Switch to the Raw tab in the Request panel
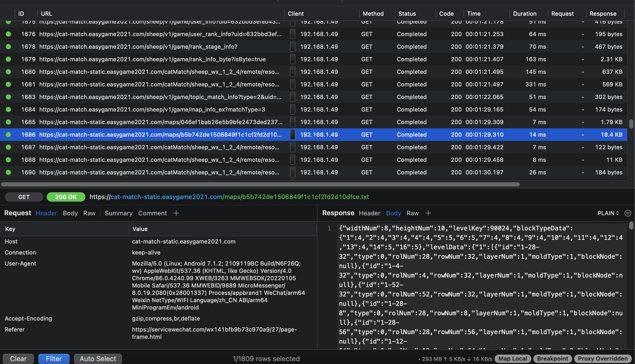This screenshot has width=635, height=364. (89, 213)
